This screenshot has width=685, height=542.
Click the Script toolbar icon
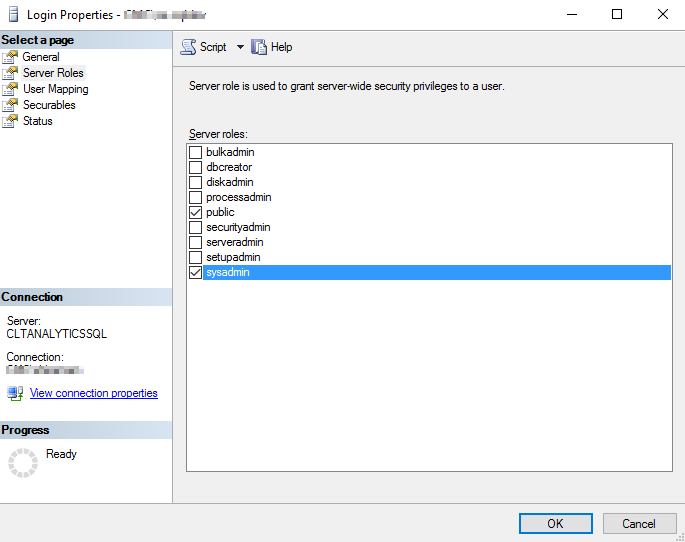point(188,47)
